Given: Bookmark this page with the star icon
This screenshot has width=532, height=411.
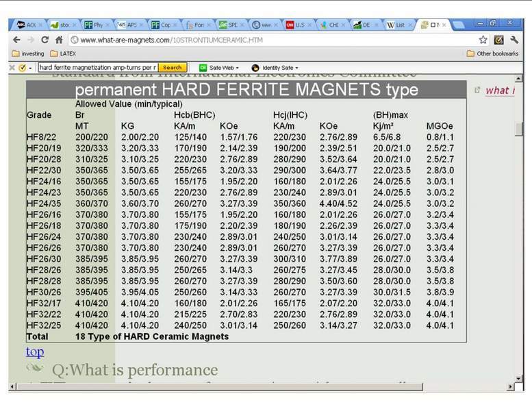Looking at the screenshot, I should [x=483, y=40].
